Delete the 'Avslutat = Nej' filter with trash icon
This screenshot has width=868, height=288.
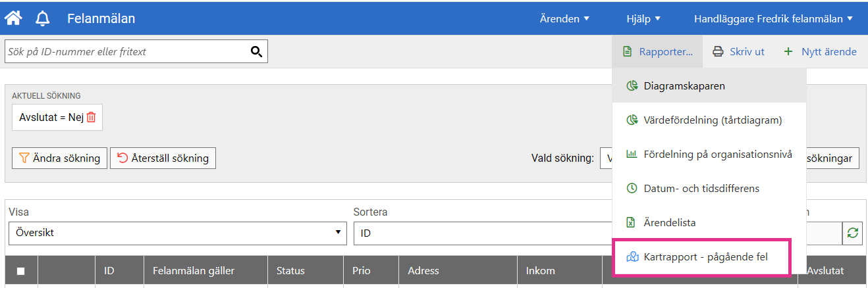92,118
